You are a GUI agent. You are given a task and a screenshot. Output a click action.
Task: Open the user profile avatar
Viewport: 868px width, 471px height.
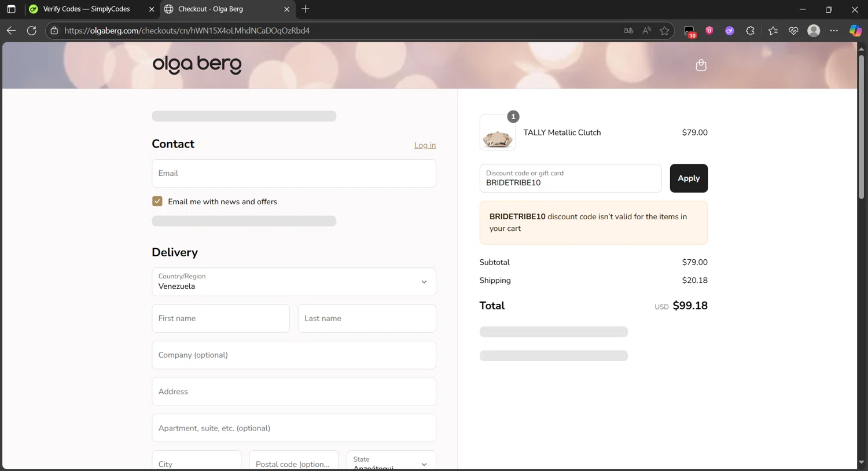pos(814,31)
